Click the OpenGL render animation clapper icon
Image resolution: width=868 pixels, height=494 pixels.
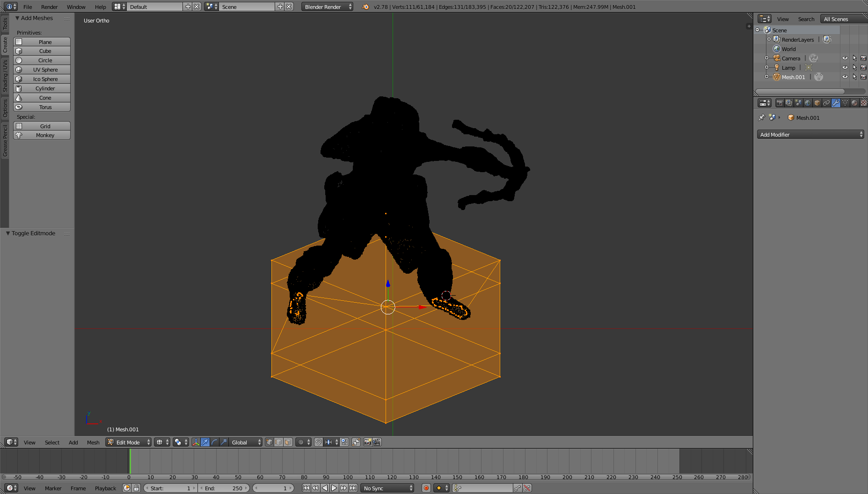click(377, 442)
